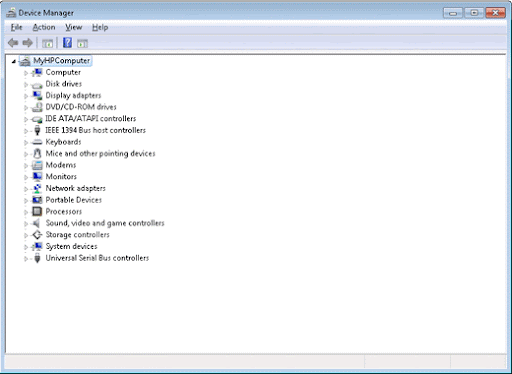Click the Help question-mark toolbar icon
This screenshot has width=512, height=374.
pos(67,43)
